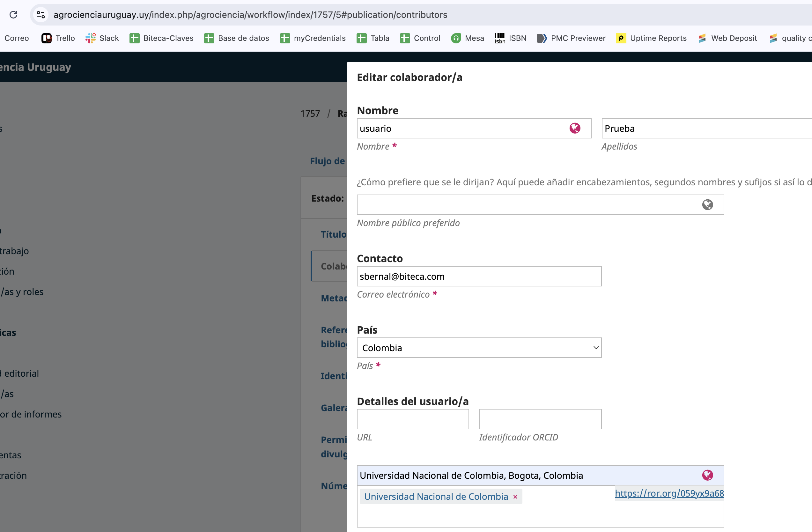812x532 pixels.
Task: Click the Apellidos field containing Prueba
Action: click(x=706, y=128)
